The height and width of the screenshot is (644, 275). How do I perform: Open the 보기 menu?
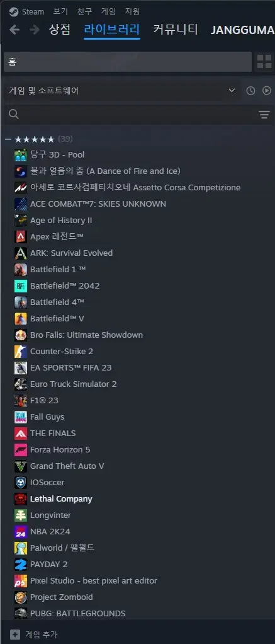[x=60, y=11]
